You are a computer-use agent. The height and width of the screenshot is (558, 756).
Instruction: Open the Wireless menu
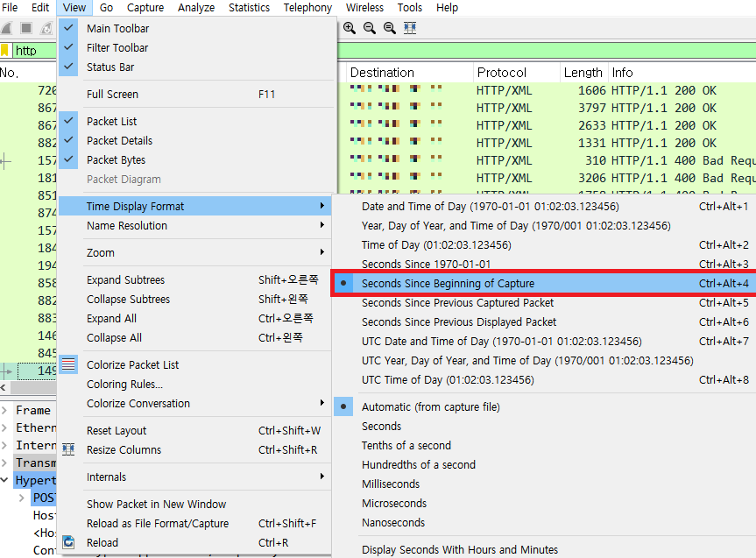[364, 8]
